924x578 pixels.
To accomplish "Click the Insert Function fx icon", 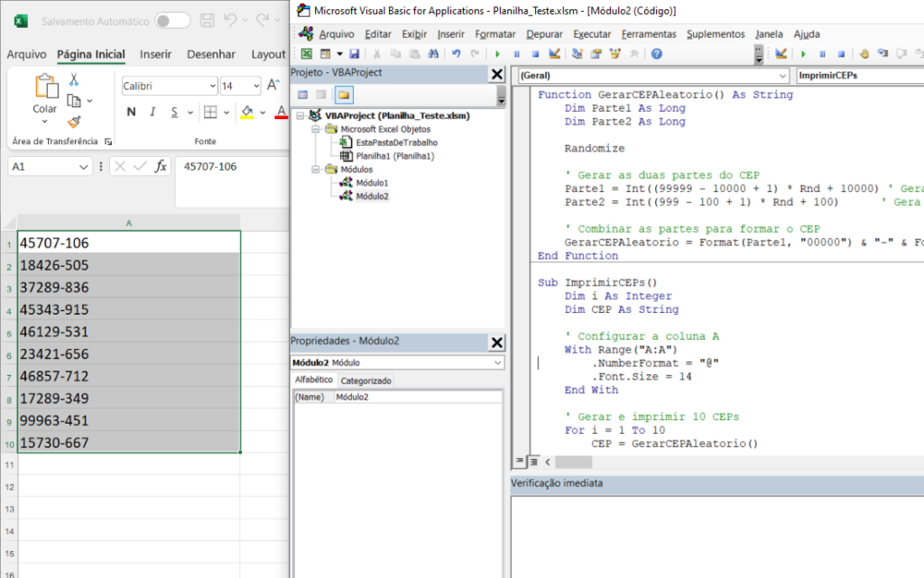I will (161, 166).
